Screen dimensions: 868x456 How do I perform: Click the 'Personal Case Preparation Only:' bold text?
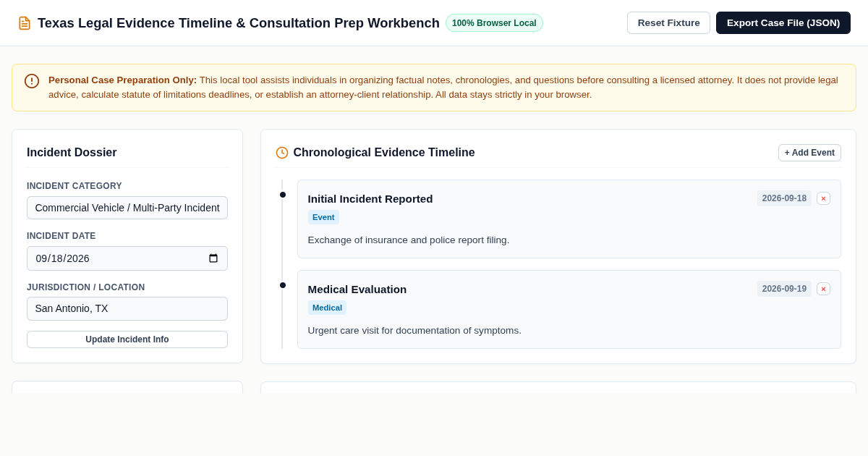[x=122, y=80]
